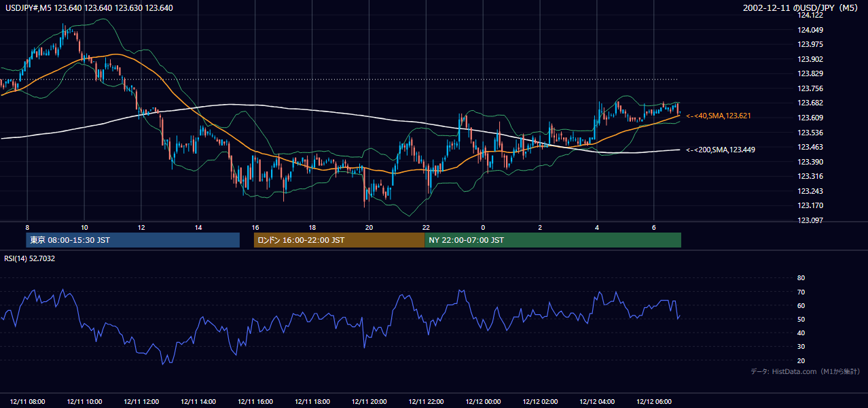868x408 pixels.
Task: Click hour tick 22 under price chart
Action: [426, 227]
